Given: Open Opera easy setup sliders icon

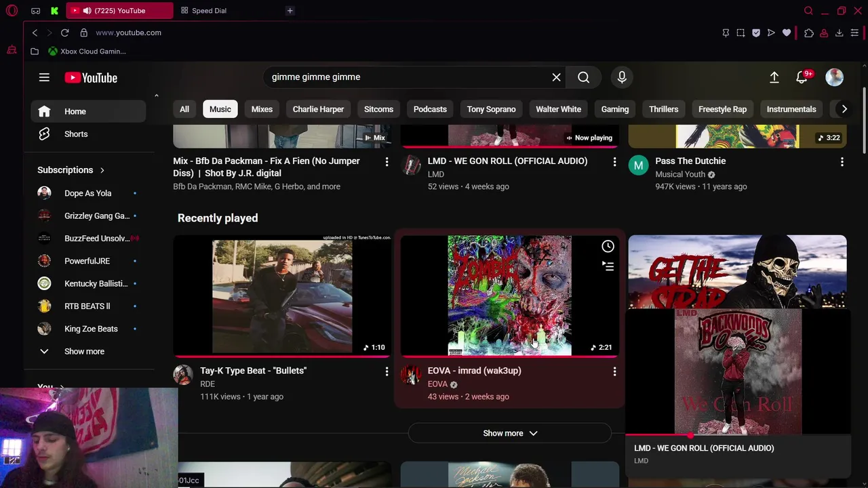Looking at the screenshot, I should [x=855, y=33].
